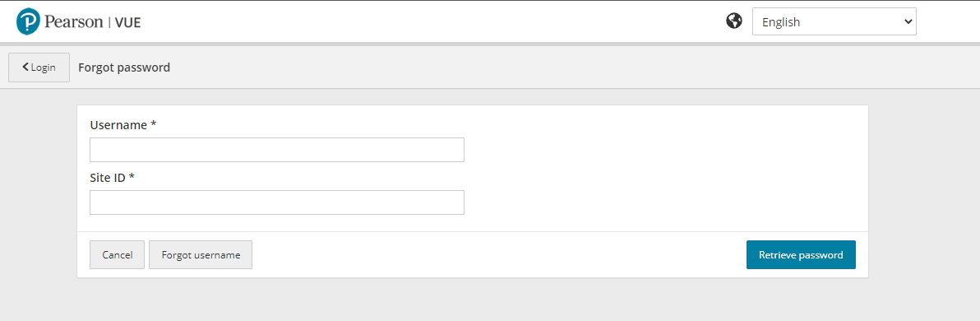Open the English language dropdown
Viewport: 980px width, 321px height.
[834, 22]
